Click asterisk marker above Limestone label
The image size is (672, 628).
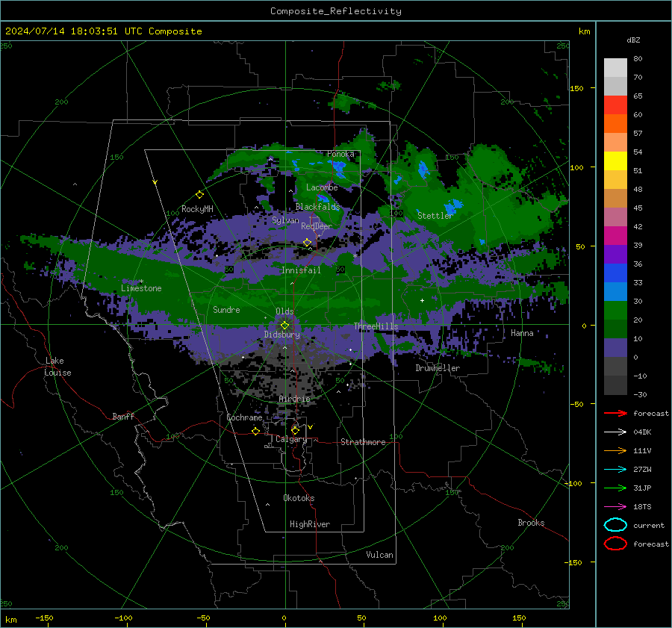(x=141, y=282)
